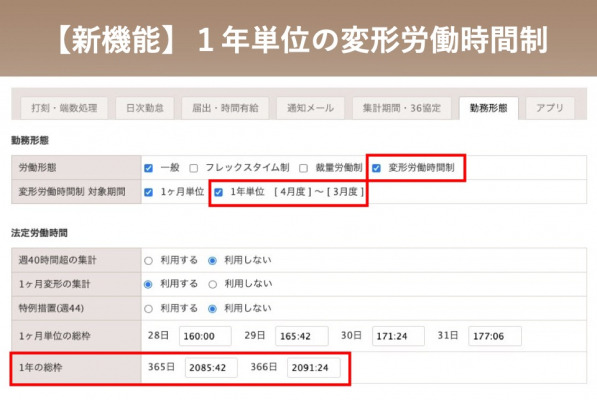Click the 366日 field showing 2091:24

(314, 368)
